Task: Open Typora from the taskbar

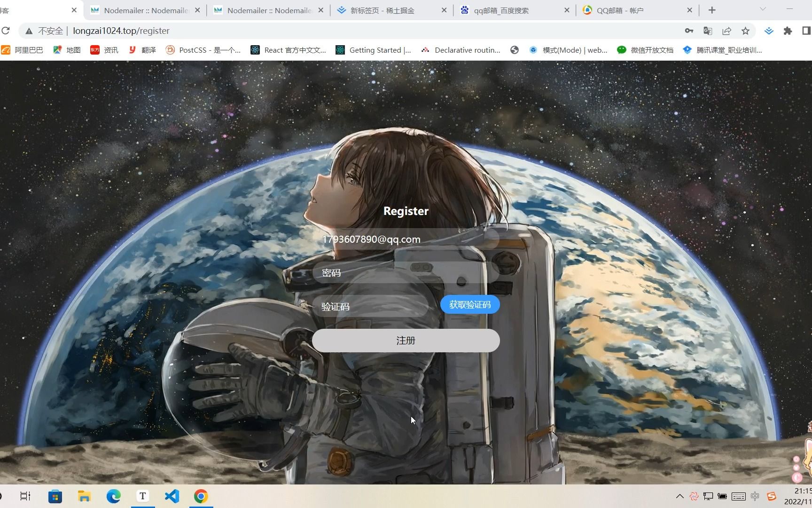Action: [143, 496]
